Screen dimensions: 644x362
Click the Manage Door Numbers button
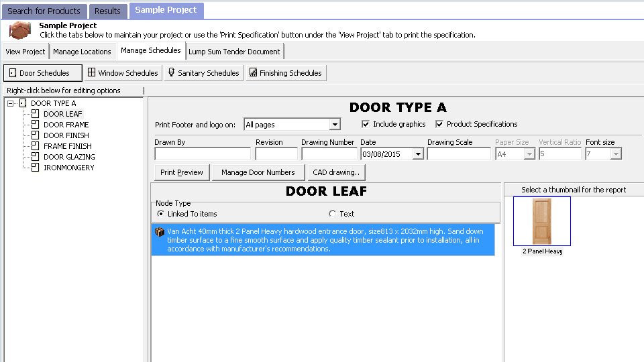[x=258, y=172]
